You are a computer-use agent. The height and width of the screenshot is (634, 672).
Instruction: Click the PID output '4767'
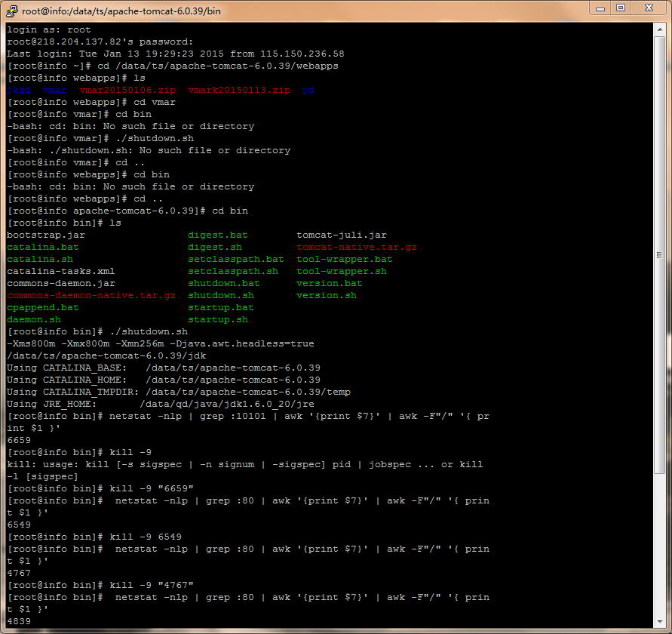pos(19,573)
